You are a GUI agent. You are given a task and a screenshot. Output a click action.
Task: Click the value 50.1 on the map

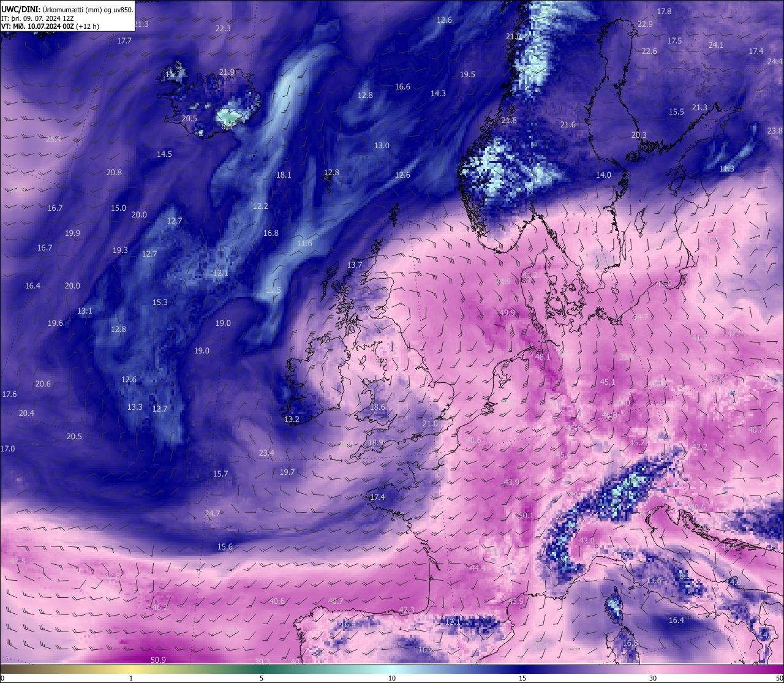pyautogui.click(x=526, y=515)
